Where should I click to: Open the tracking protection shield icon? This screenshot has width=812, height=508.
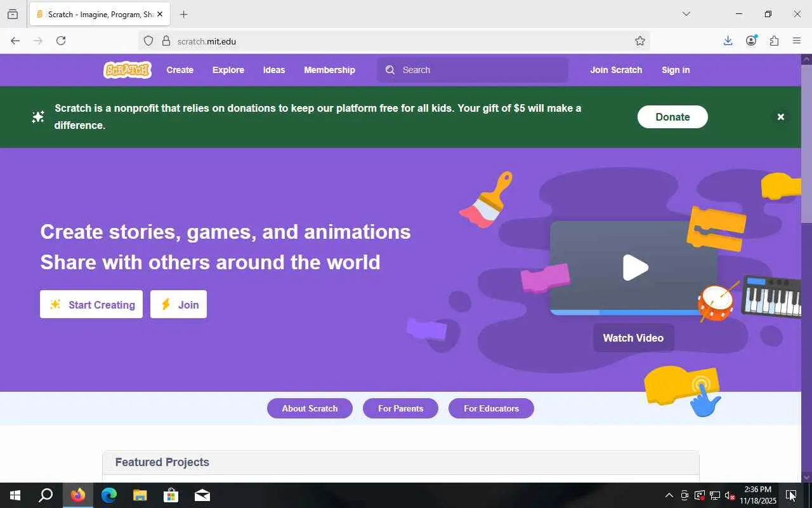pyautogui.click(x=148, y=41)
